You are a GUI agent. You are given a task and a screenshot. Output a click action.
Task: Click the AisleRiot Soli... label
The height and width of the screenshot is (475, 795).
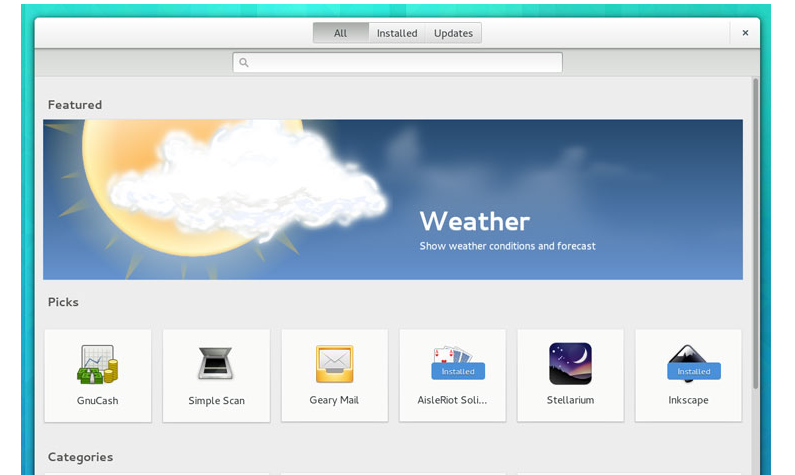pyautogui.click(x=452, y=400)
